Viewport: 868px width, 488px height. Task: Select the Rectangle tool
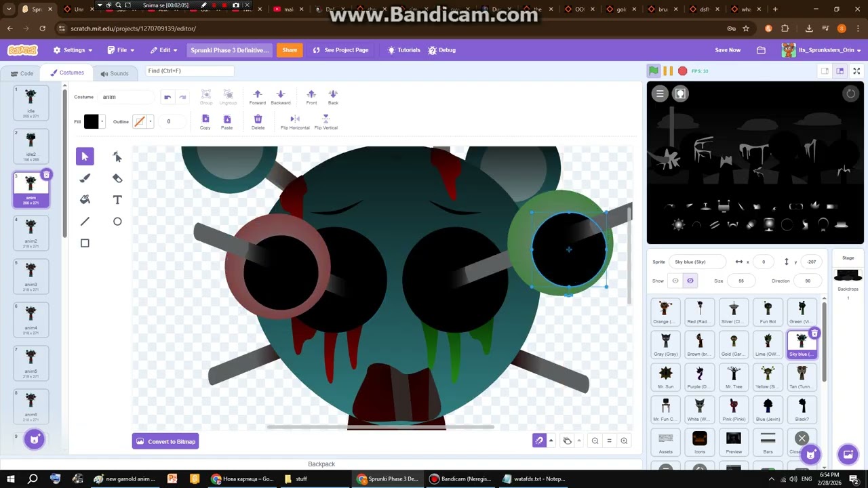point(85,243)
